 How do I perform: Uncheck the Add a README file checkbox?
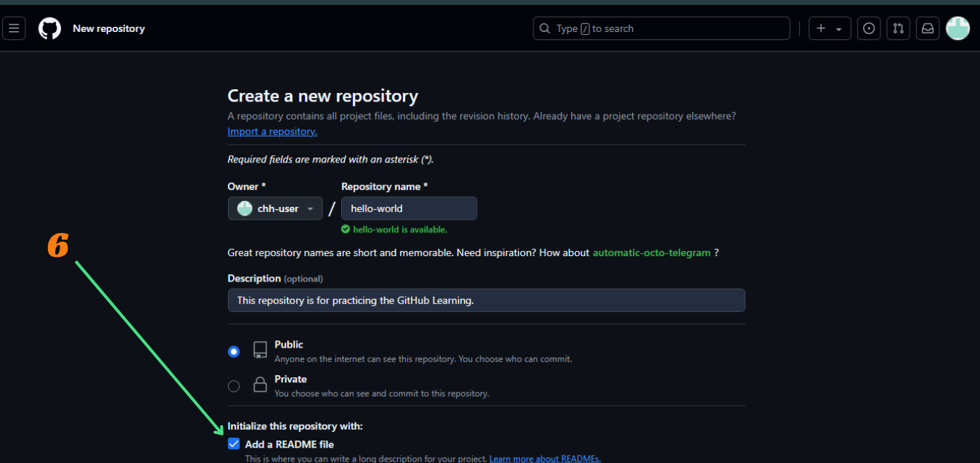(234, 444)
